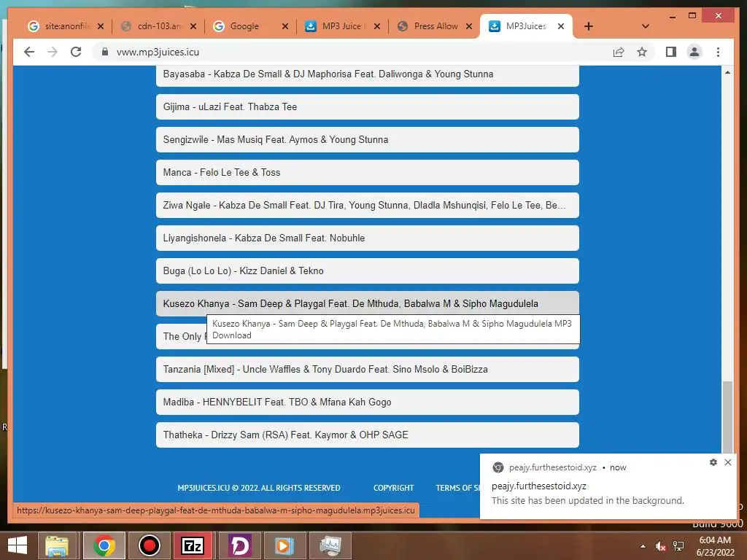Open the red record app in taskbar
Viewport: 747px width, 560px height.
click(x=149, y=545)
